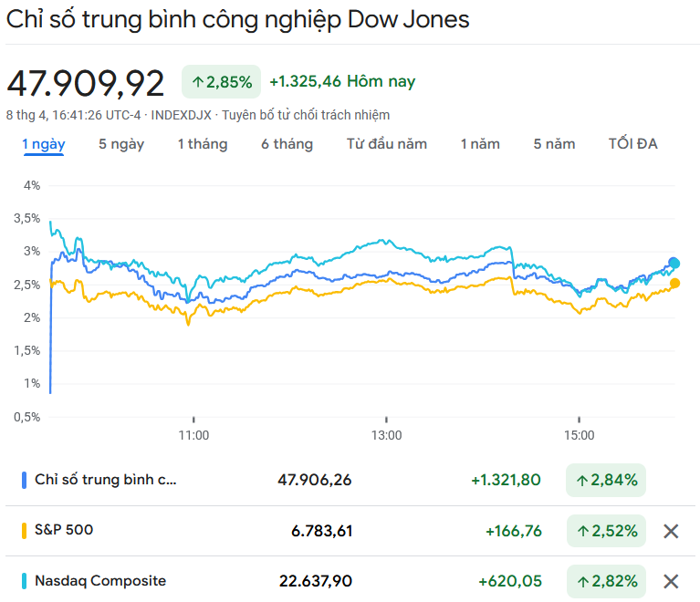Click the green 2,85% up-arrow badge
Viewport: 700px width, 602px height.
(222, 82)
